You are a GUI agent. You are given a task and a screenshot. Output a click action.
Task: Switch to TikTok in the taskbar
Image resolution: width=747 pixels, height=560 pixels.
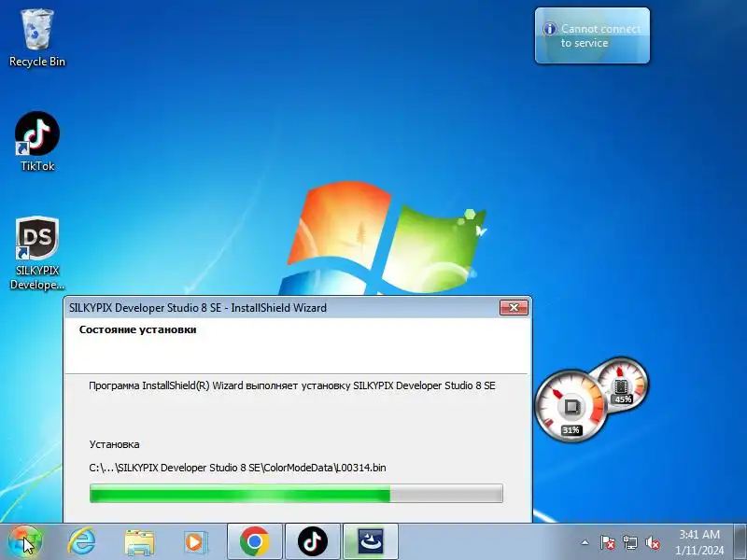pyautogui.click(x=313, y=541)
